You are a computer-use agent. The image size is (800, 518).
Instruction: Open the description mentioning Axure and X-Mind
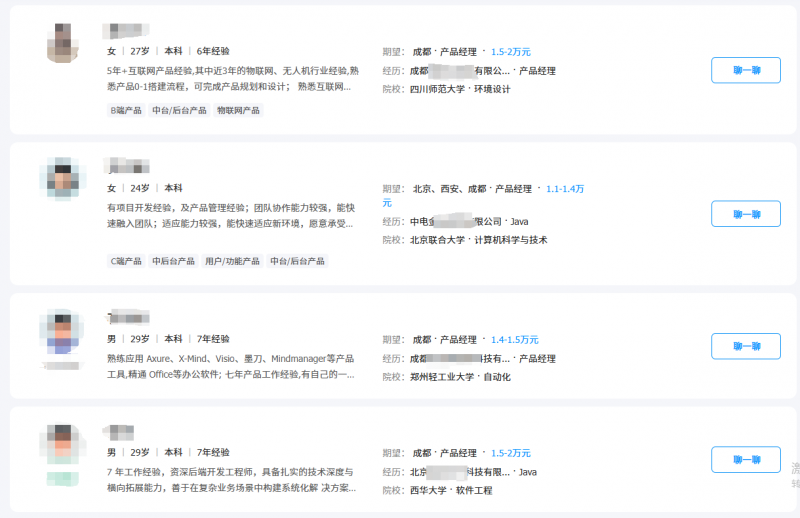click(230, 366)
